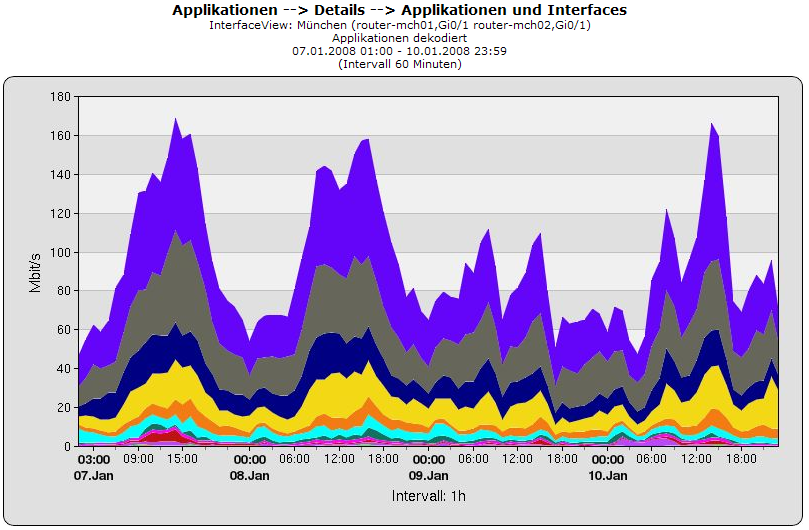This screenshot has height=530, width=809.
Task: Click the 'InterfaceView: München' subtitle line
Action: 399,24
